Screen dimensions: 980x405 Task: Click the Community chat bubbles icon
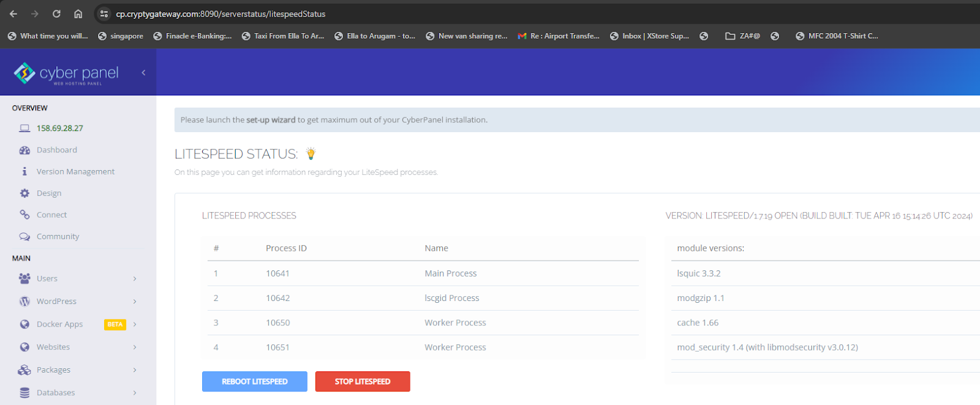coord(24,237)
